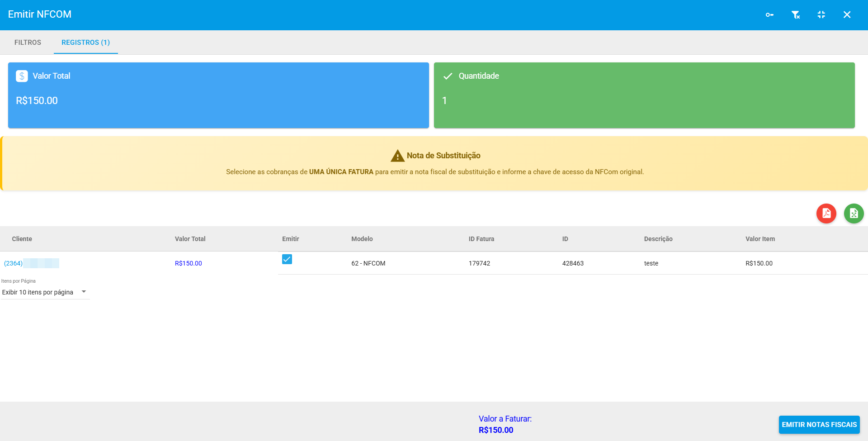The height and width of the screenshot is (441, 868).
Task: Export records to Excel spreadsheet
Action: pyautogui.click(x=854, y=213)
